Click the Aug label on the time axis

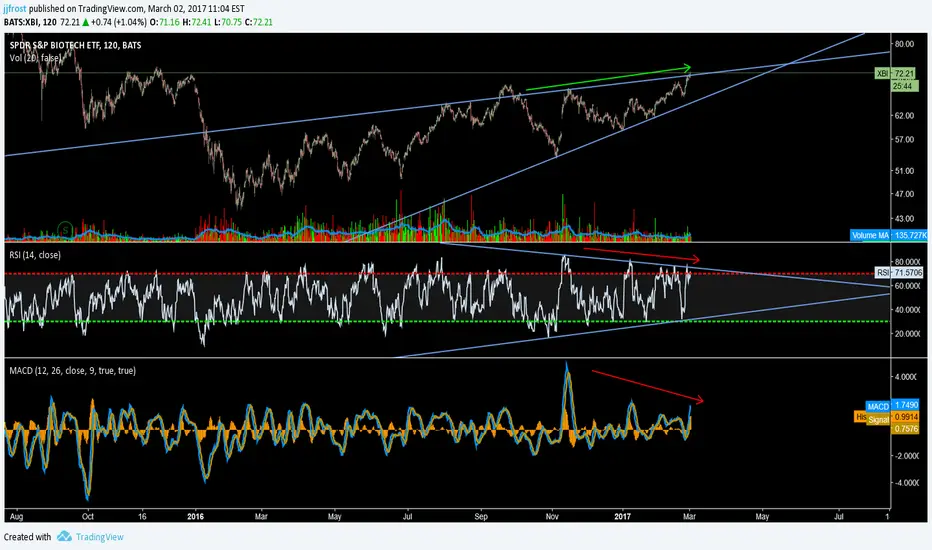coord(17,517)
